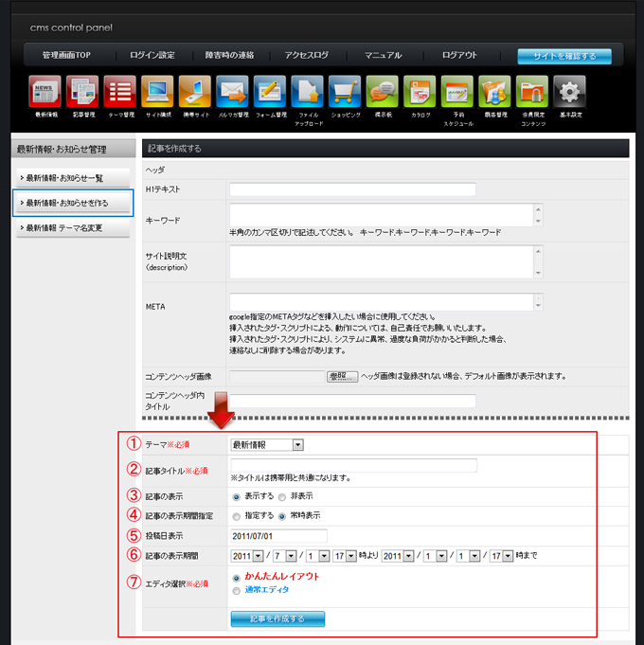Open the 掲示板 bulletin board icon
Image resolution: width=644 pixels, height=645 pixels.
[x=382, y=92]
